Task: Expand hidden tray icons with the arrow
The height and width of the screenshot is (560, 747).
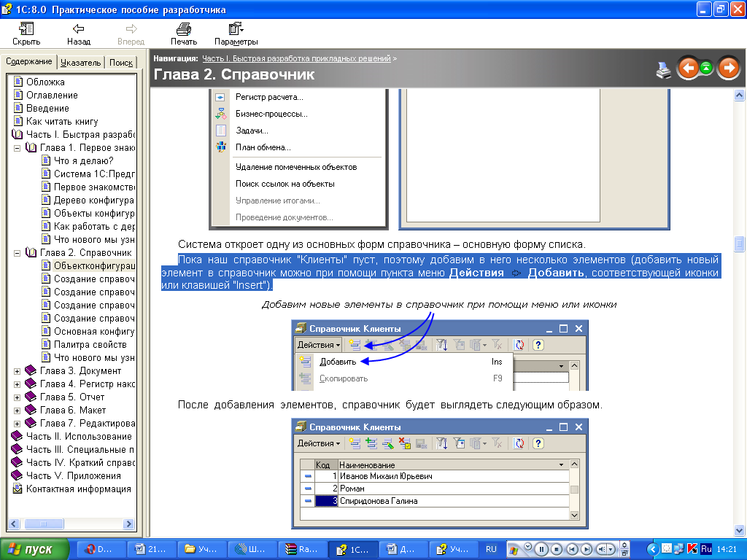Action: coord(653,550)
